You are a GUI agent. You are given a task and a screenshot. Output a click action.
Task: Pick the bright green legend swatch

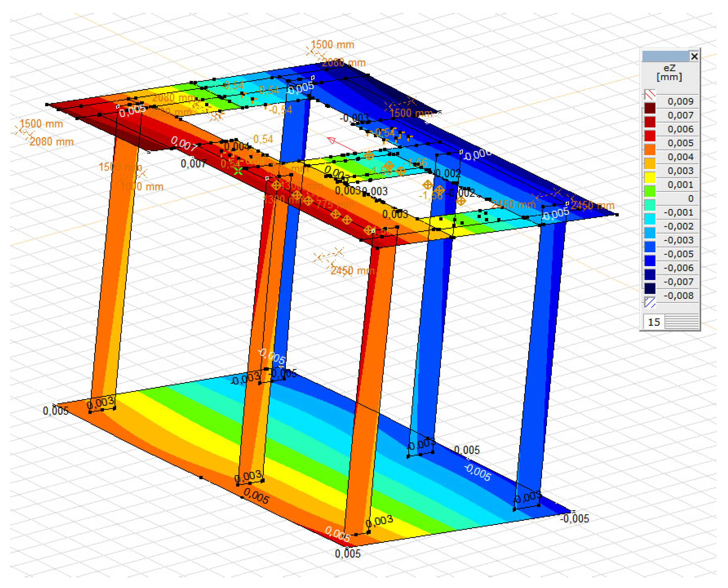pos(650,191)
